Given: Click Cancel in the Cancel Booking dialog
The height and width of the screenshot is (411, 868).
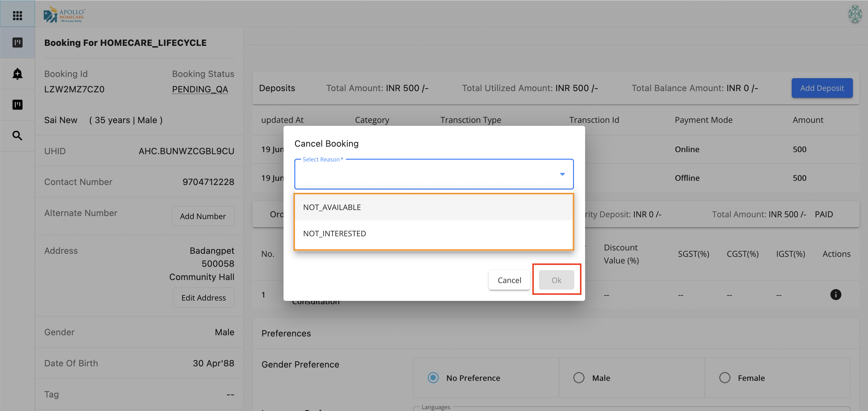Looking at the screenshot, I should coord(509,280).
